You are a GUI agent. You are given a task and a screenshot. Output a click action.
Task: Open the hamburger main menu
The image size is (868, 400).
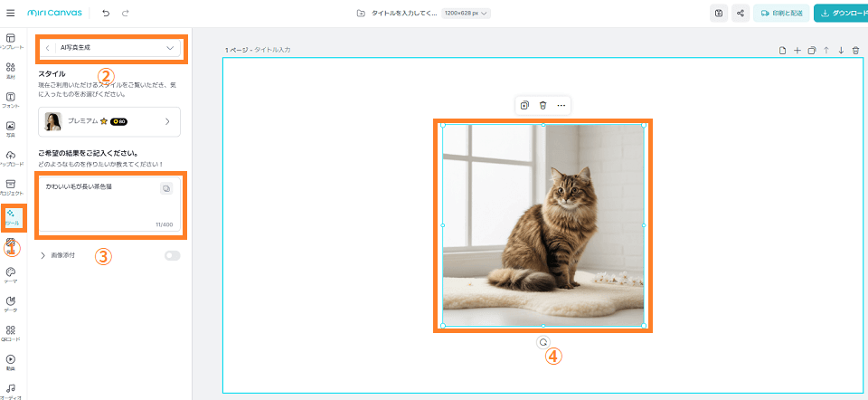point(10,14)
